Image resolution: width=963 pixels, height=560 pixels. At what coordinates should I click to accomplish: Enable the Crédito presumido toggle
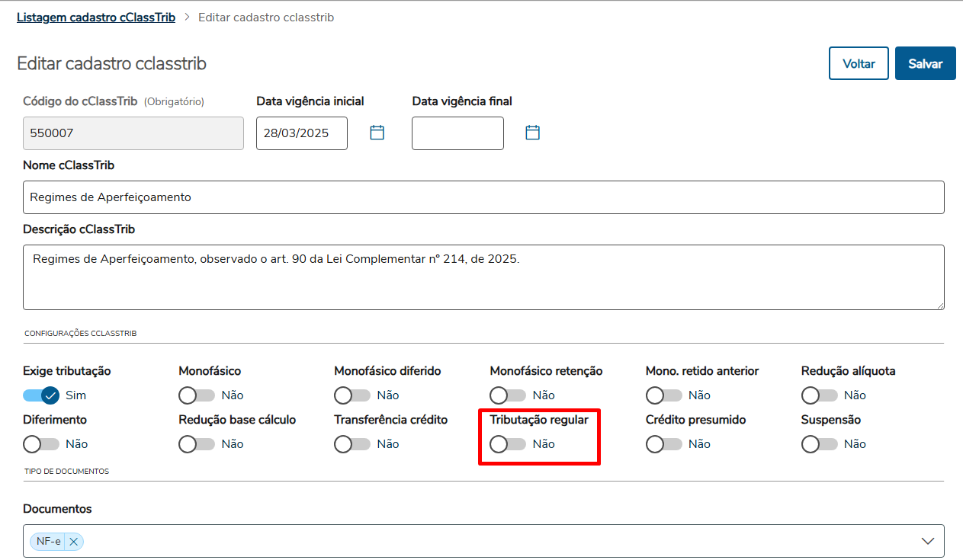point(663,444)
